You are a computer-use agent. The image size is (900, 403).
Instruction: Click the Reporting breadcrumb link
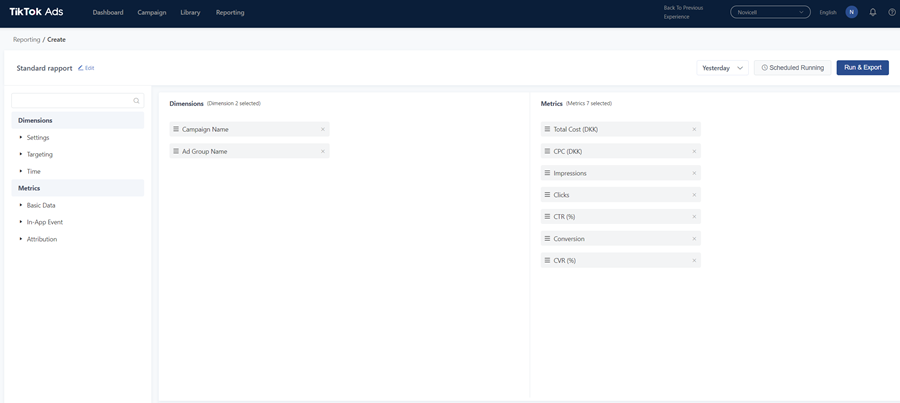coord(26,40)
